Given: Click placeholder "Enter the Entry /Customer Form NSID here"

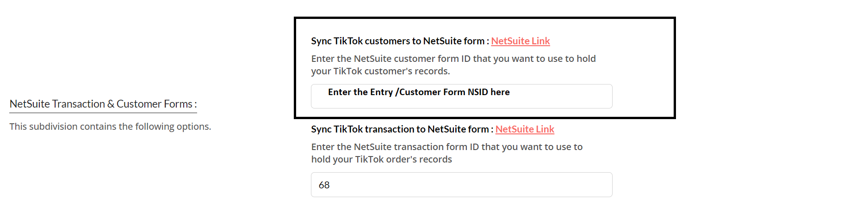Looking at the screenshot, I should [419, 92].
